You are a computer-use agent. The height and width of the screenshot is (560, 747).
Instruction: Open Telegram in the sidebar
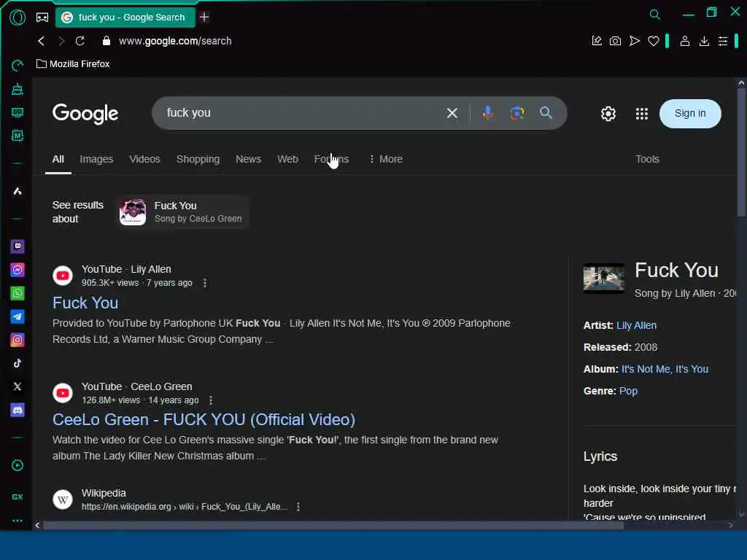pos(18,316)
